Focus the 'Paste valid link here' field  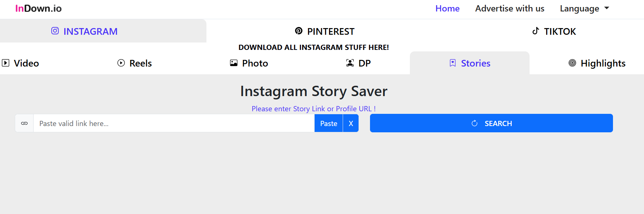pos(174,123)
